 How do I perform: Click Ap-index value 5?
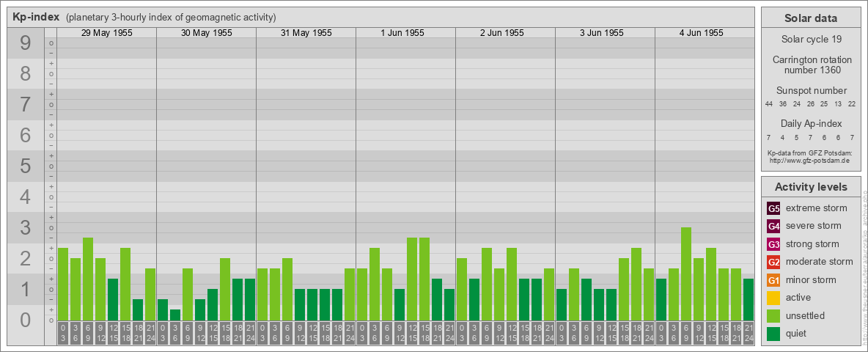(797, 137)
